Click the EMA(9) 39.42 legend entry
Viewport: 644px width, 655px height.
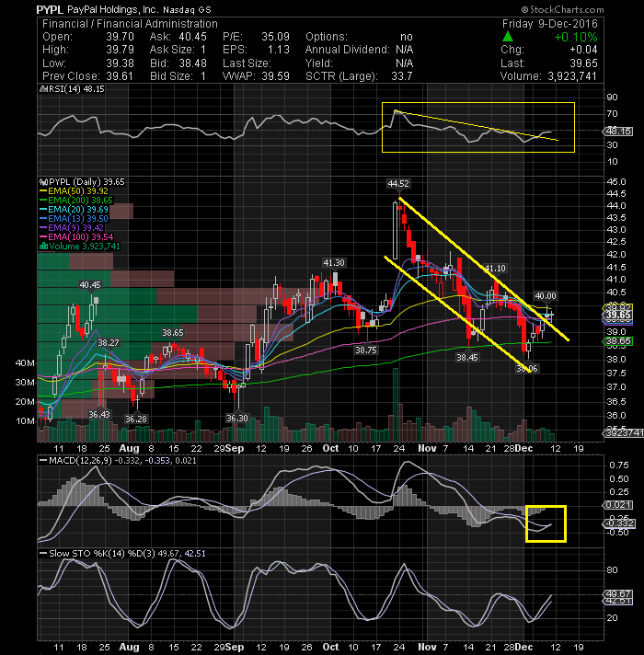click(x=72, y=228)
